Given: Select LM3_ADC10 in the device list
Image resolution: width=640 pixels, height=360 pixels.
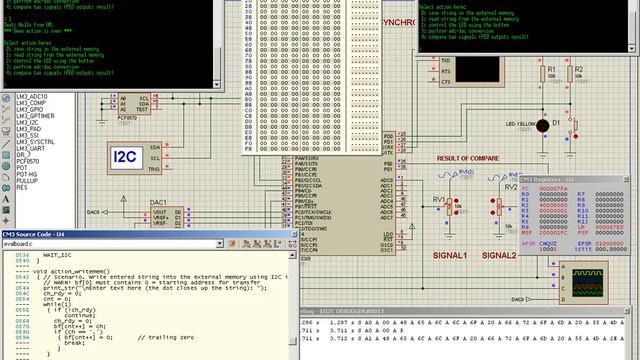Looking at the screenshot, I should (32, 97).
